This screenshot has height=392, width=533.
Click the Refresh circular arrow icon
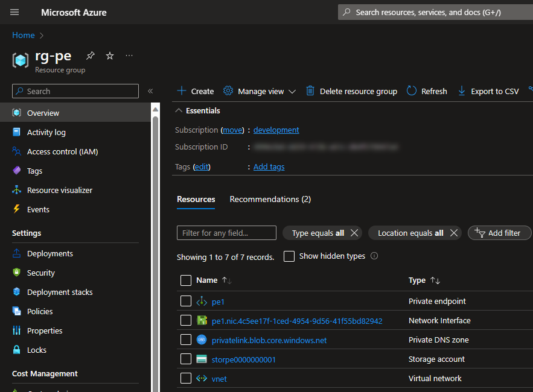pyautogui.click(x=411, y=90)
